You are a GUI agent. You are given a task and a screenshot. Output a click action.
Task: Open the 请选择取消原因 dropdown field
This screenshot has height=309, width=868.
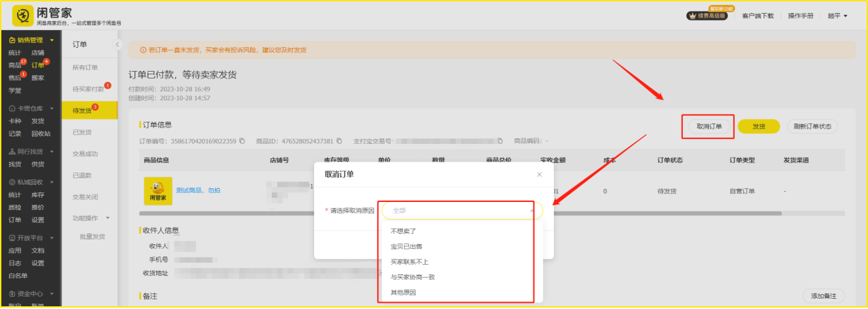pyautogui.click(x=462, y=211)
